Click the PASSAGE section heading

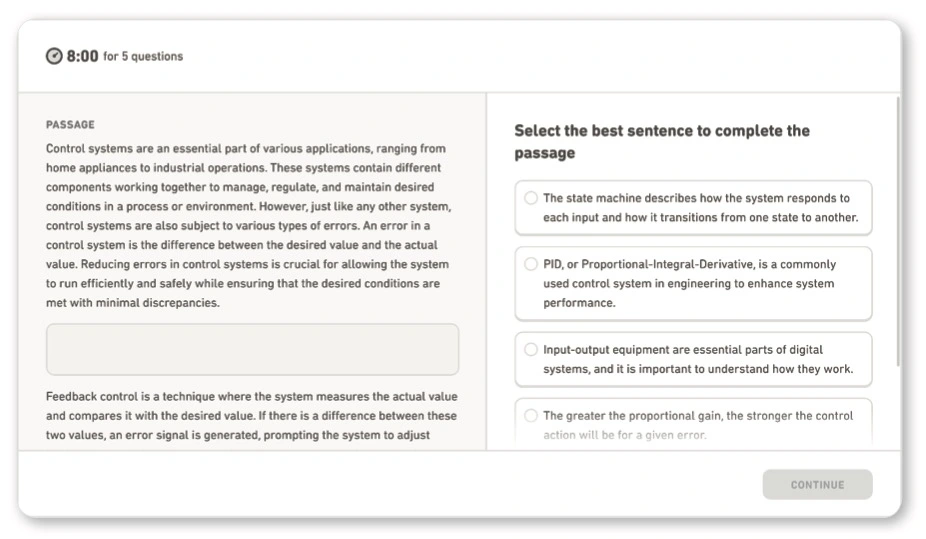[70, 125]
